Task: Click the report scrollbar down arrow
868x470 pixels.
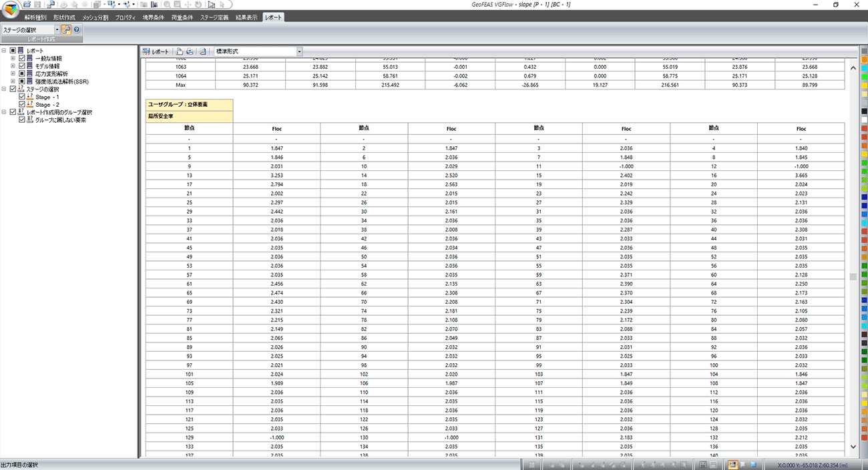Action: [853, 446]
